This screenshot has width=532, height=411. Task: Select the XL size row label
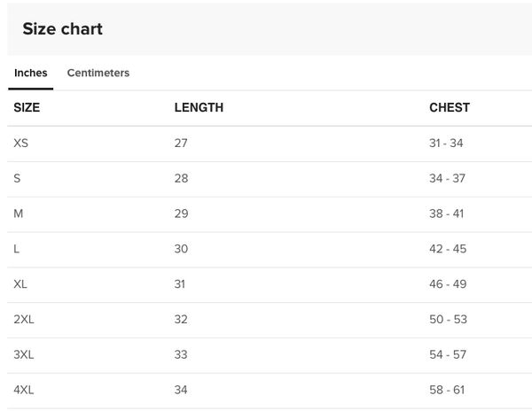[20, 284]
